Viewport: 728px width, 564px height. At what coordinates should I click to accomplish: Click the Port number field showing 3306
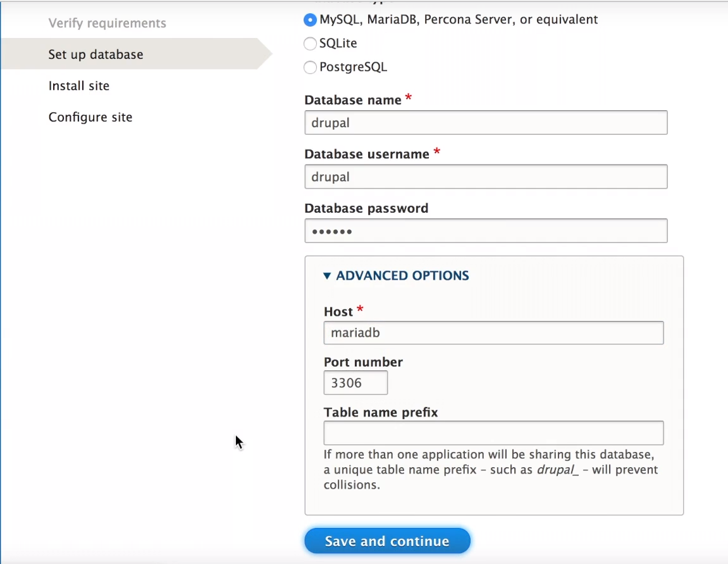click(x=355, y=382)
